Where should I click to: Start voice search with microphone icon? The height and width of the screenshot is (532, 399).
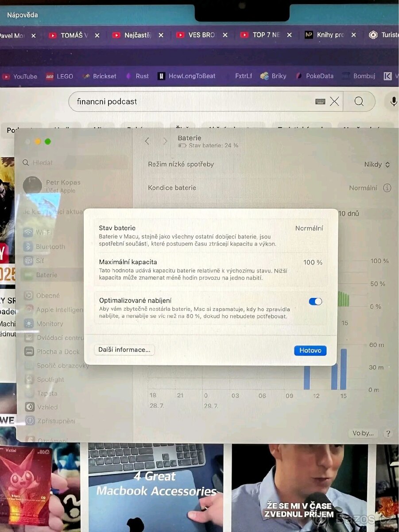tap(393, 102)
